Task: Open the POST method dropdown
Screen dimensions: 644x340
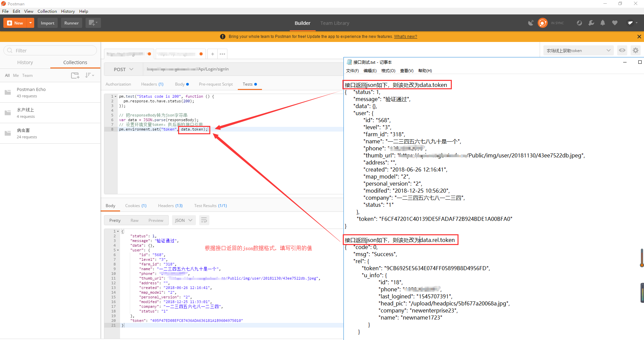Action: (x=123, y=69)
